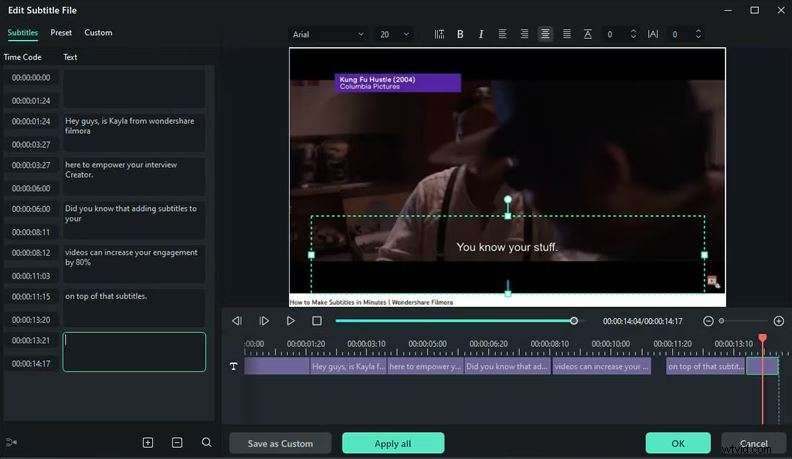Adjust line spacing stepper arrows
The width and height of the screenshot is (792, 459).
[x=633, y=34]
